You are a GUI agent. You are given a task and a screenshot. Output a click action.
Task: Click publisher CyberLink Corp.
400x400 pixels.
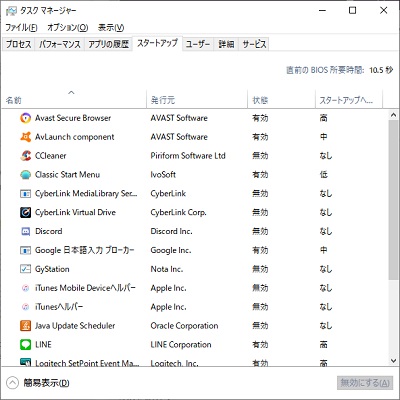178,212
